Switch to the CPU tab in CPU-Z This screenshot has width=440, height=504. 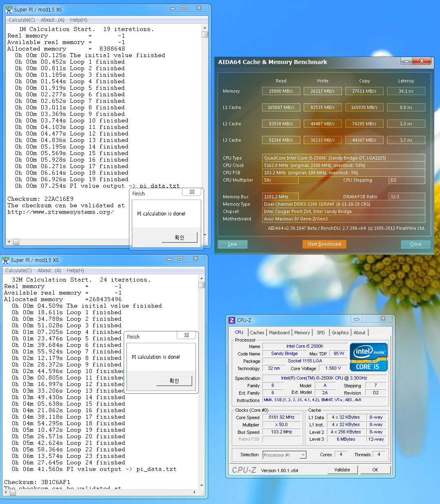pyautogui.click(x=239, y=332)
